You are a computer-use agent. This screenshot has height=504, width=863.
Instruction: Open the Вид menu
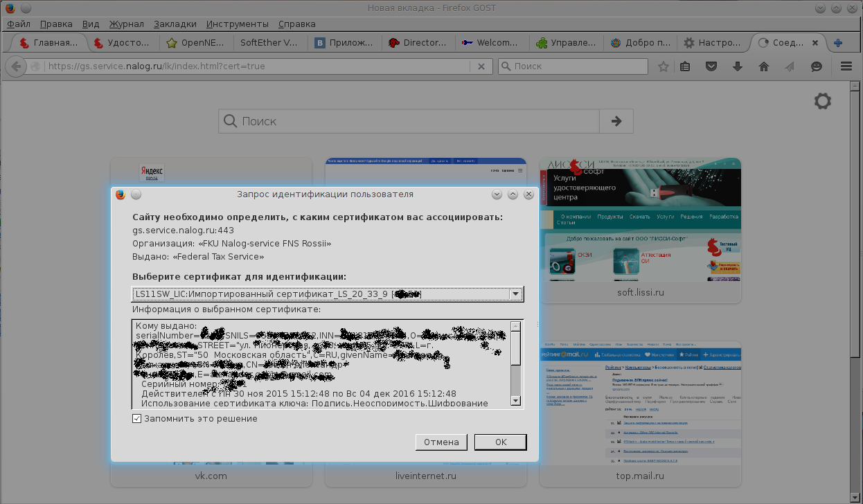[91, 24]
